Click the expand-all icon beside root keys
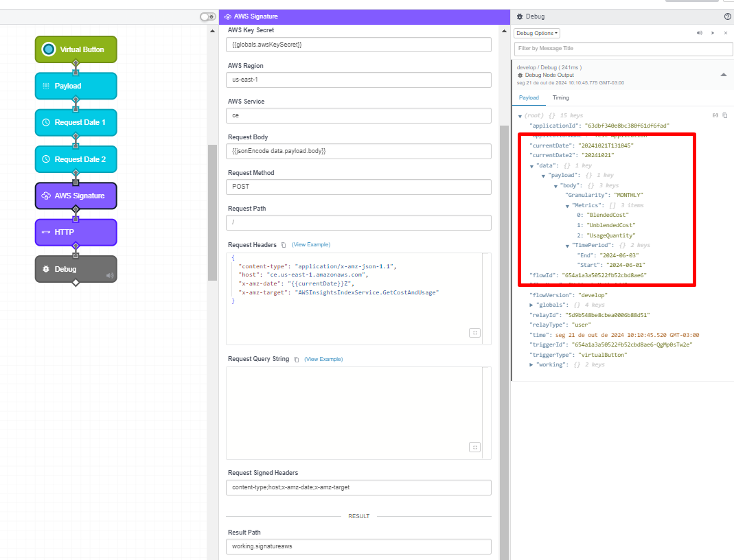 (x=715, y=115)
